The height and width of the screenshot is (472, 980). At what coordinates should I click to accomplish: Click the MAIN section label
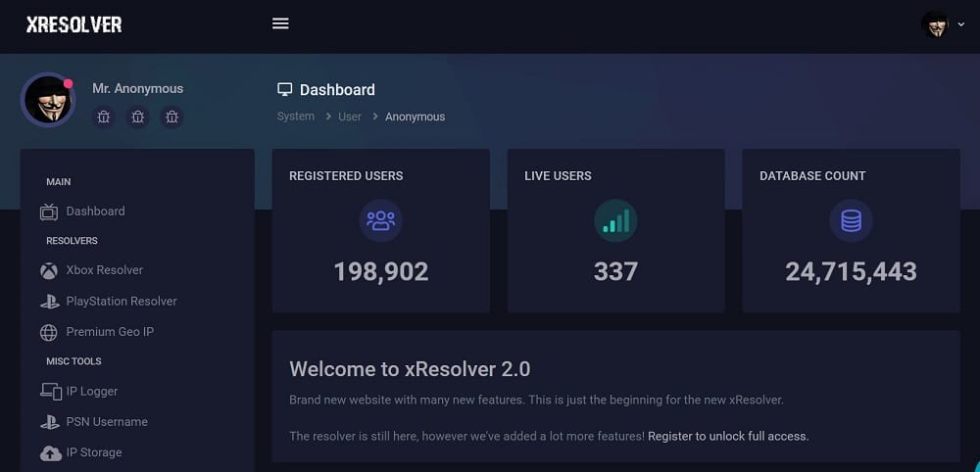pyautogui.click(x=58, y=182)
